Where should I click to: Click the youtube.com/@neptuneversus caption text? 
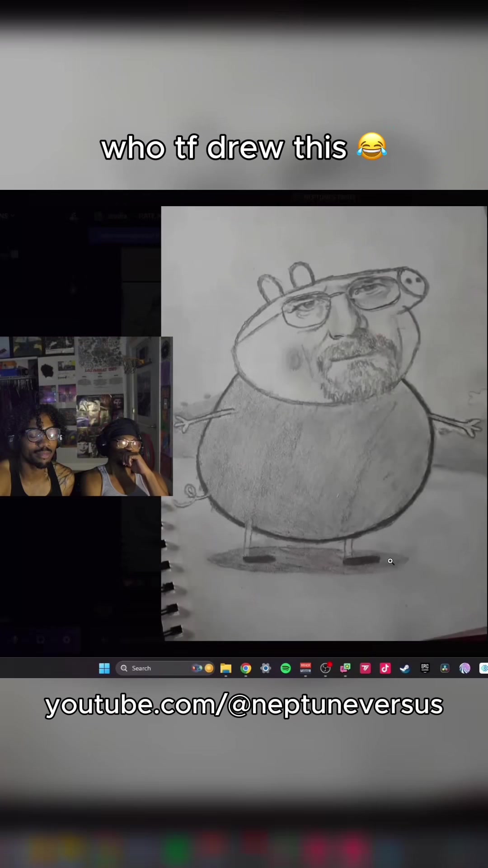[244, 704]
